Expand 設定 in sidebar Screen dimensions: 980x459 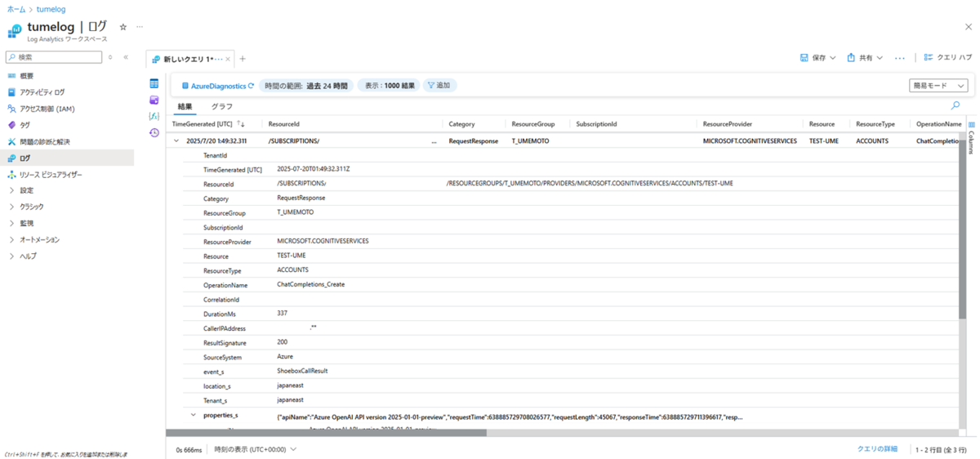(x=26, y=190)
